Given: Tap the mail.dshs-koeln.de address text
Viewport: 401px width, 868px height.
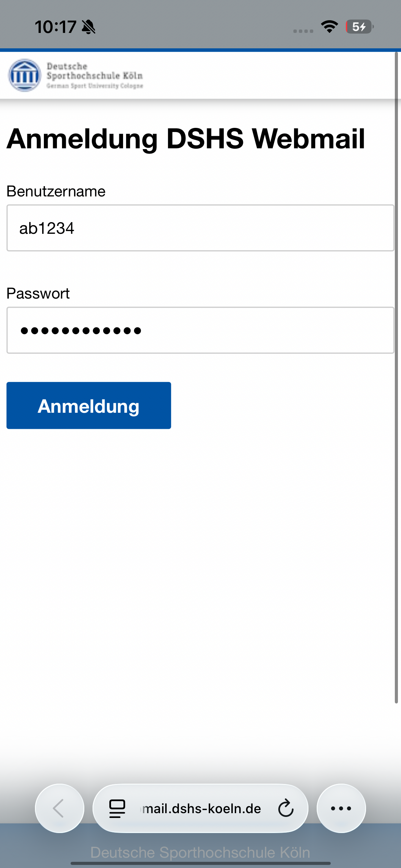Looking at the screenshot, I should click(202, 808).
